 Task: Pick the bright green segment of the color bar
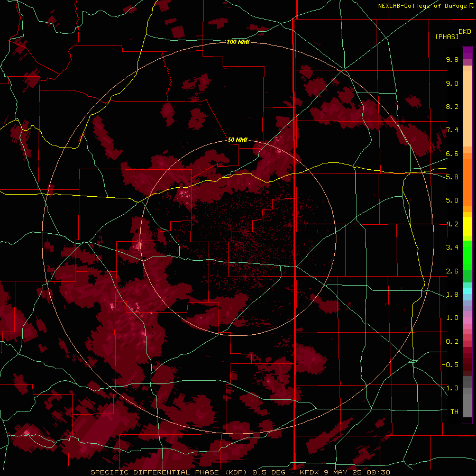[467, 255]
